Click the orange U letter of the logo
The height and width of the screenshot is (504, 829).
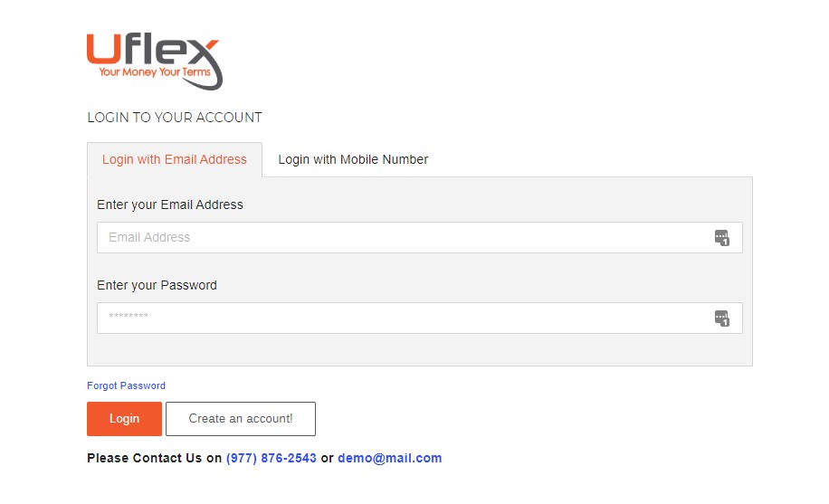point(104,49)
